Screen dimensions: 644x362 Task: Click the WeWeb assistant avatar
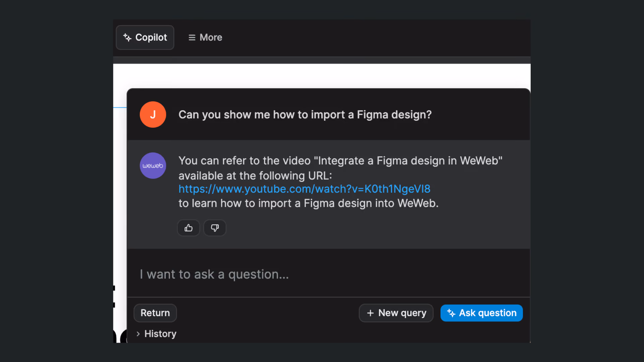tap(153, 166)
